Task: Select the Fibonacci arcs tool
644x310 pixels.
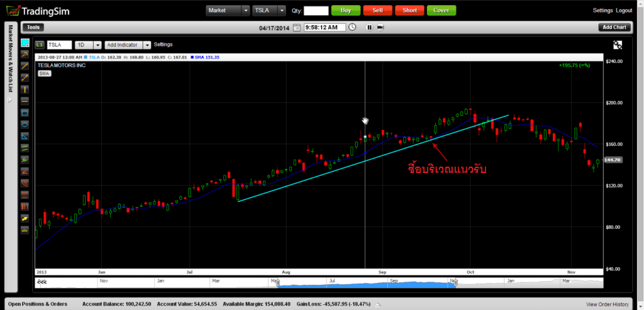Action: [25, 183]
